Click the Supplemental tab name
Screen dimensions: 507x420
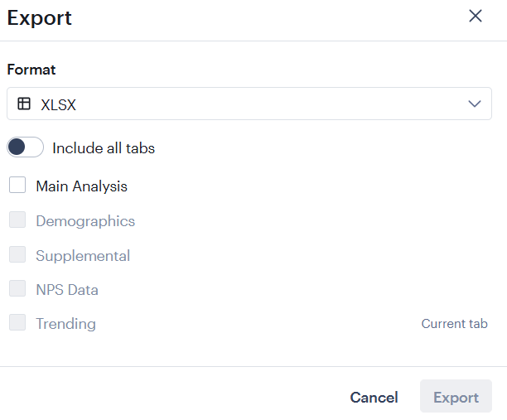point(83,256)
